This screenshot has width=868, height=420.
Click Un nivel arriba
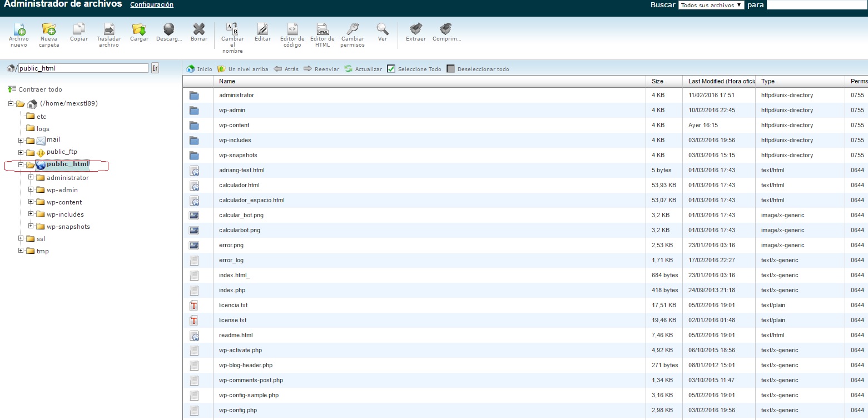coord(242,69)
